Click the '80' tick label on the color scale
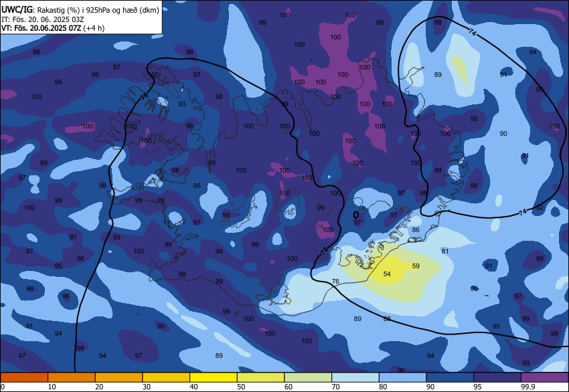This screenshot has width=569, height=392. point(383,387)
